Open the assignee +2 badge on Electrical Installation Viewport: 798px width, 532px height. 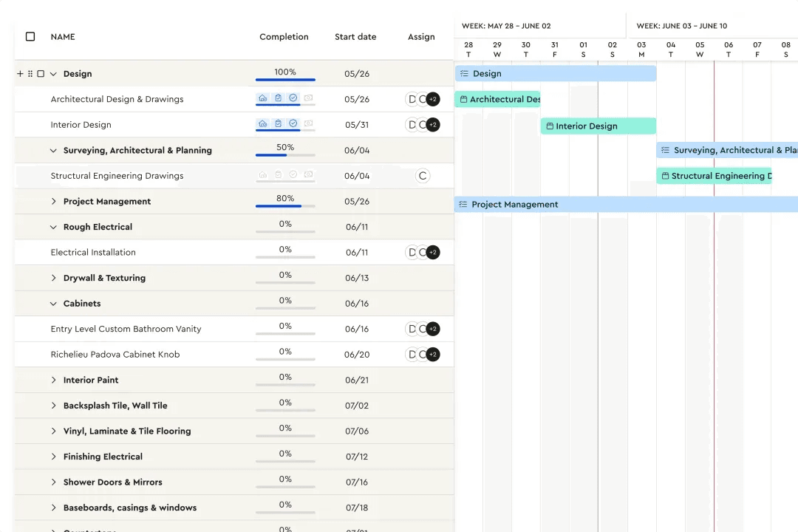(x=432, y=252)
